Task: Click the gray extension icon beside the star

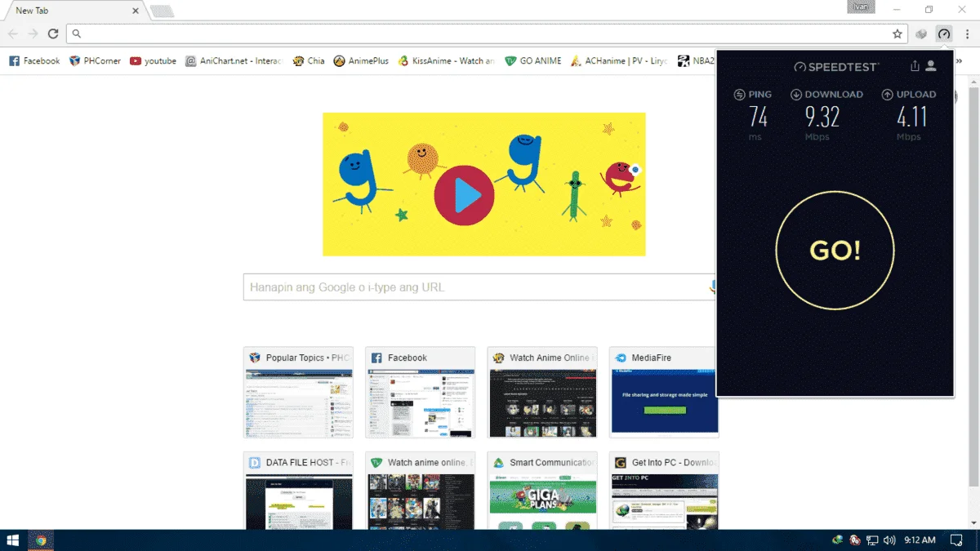Action: pyautogui.click(x=921, y=33)
